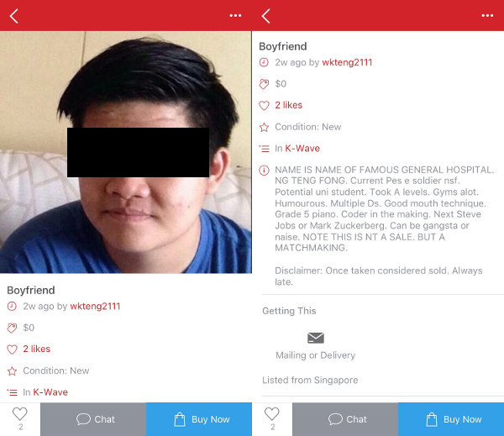
Task: Tap price tag icon next to $0 on left
Action: [x=12, y=328]
